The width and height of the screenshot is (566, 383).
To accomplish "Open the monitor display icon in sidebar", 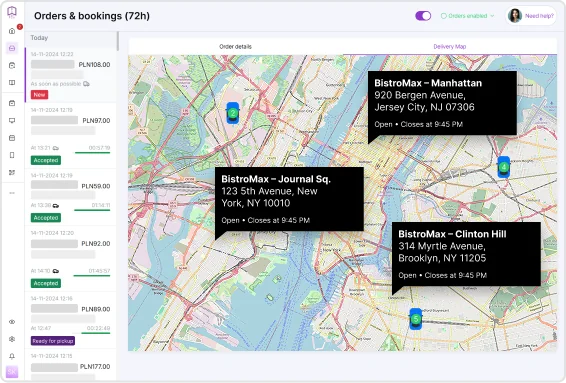I will pyautogui.click(x=12, y=121).
